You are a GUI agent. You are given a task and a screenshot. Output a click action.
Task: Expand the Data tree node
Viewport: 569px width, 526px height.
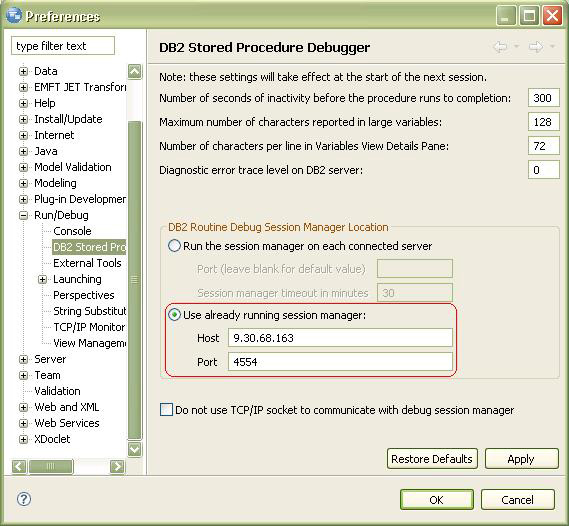pos(23,71)
